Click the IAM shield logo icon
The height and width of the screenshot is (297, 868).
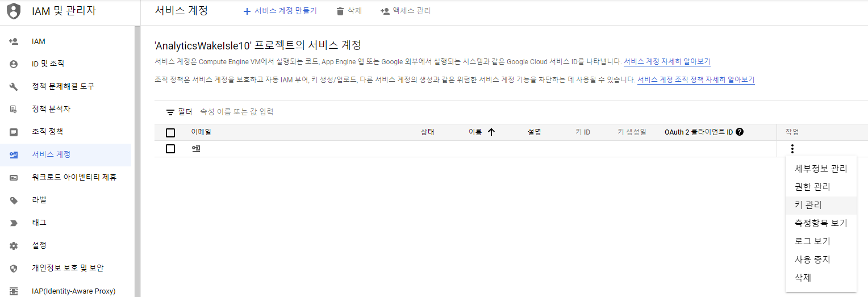click(x=14, y=11)
